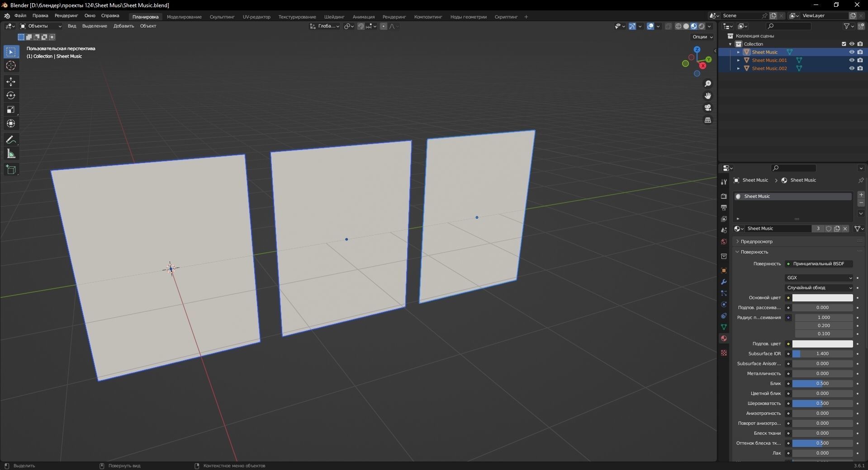Hide Sheet Music.001 in viewport via eye

click(x=852, y=60)
